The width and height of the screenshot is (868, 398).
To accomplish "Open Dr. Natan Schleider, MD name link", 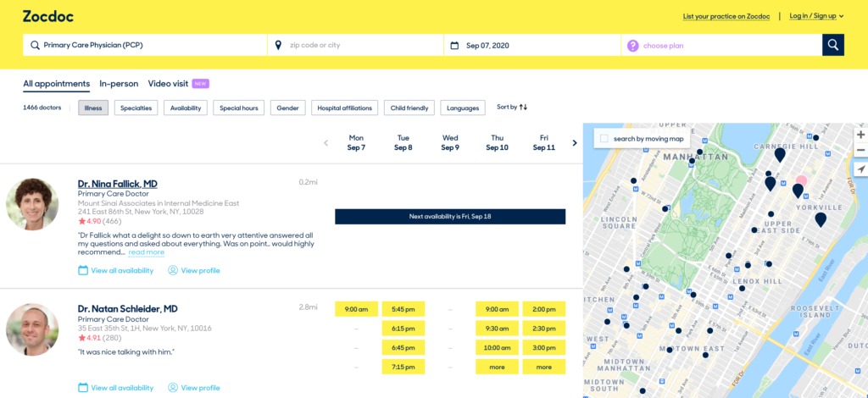I will point(128,309).
